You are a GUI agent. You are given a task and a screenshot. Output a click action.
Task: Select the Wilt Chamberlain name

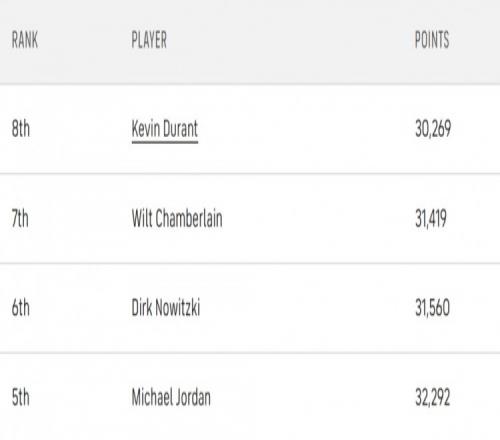click(x=177, y=219)
